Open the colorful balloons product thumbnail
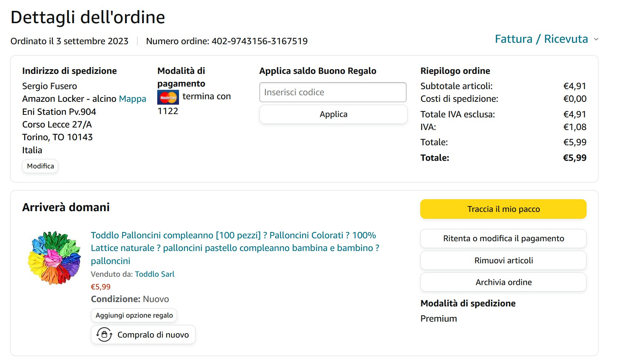The image size is (621, 364). click(x=54, y=258)
